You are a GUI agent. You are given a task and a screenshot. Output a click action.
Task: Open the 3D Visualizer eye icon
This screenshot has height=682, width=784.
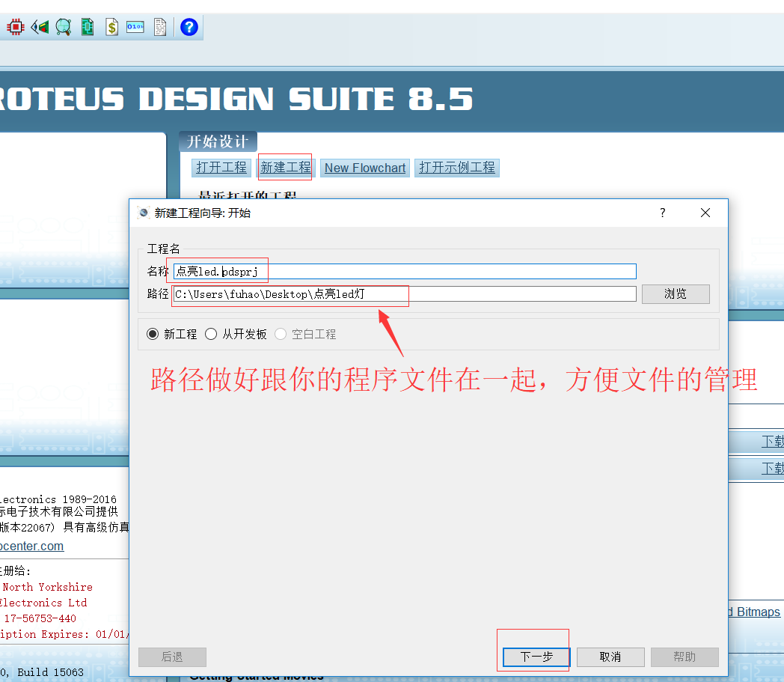40,26
